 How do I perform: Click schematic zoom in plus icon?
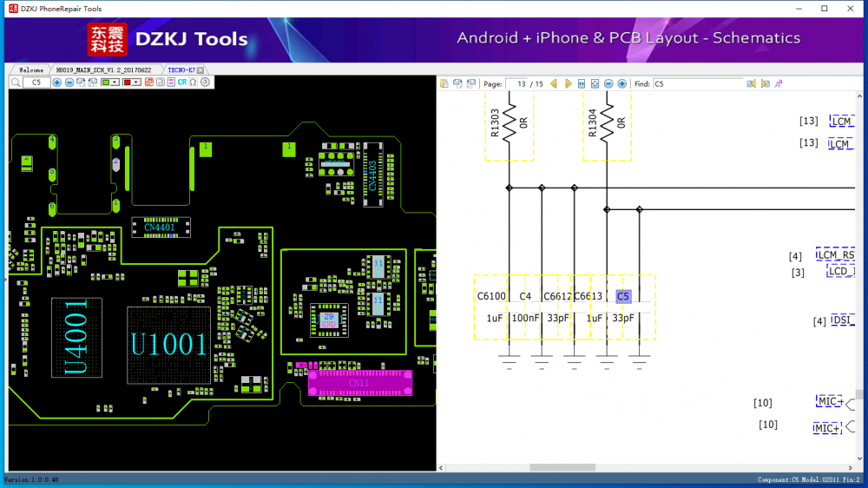pyautogui.click(x=621, y=83)
